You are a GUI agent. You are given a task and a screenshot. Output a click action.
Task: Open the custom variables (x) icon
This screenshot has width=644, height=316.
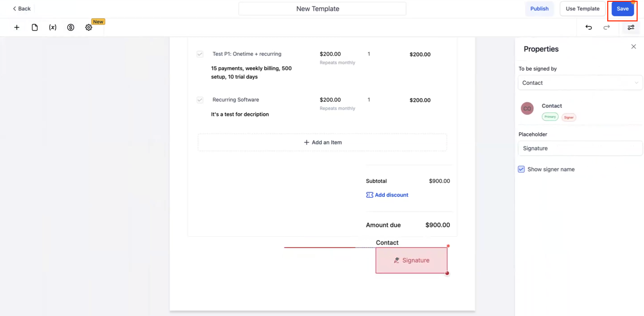coord(53,27)
